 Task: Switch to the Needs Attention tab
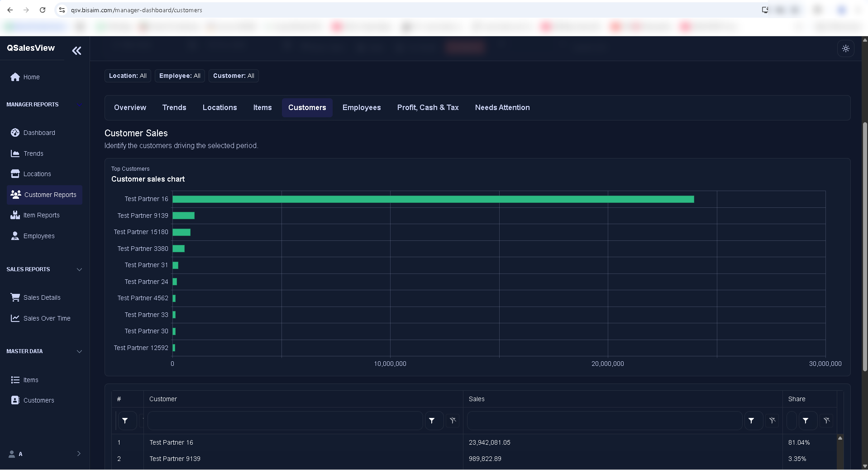click(502, 108)
